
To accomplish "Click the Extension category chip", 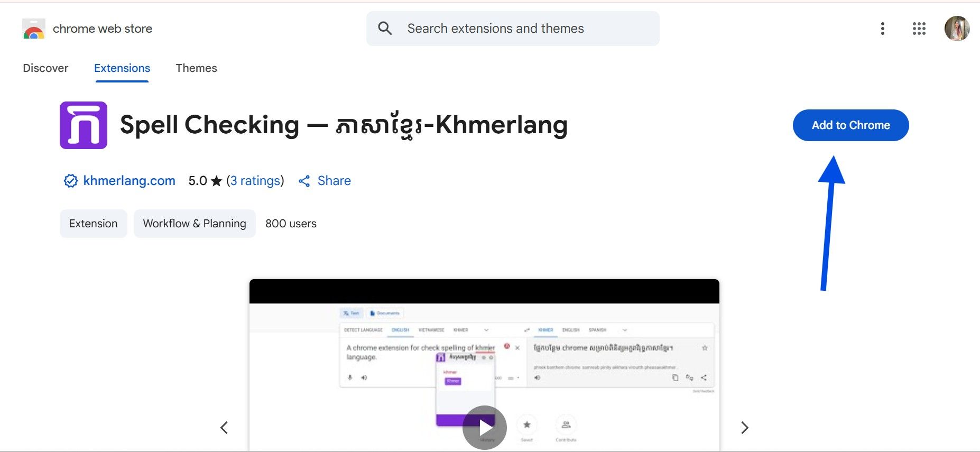I will coord(93,224).
